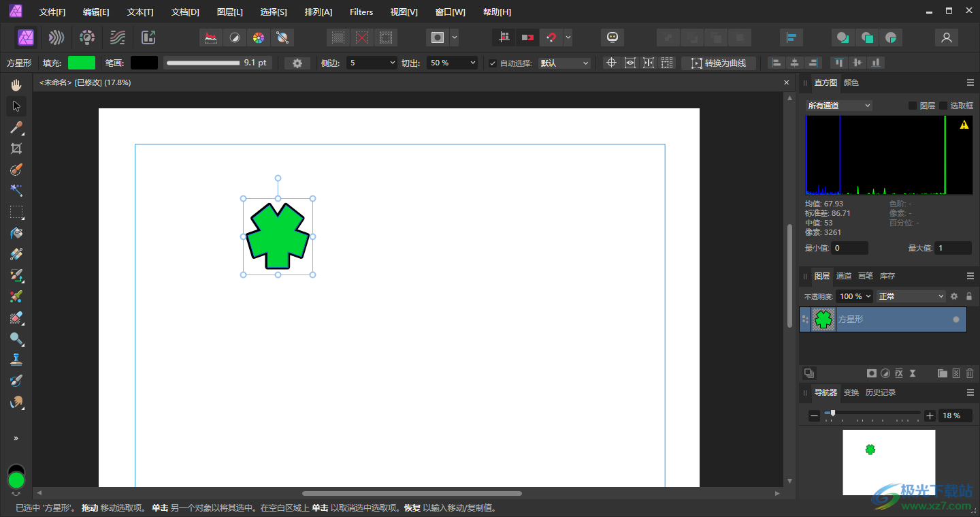Switch to the 历史记录 tab
Viewport: 980px width, 517px height.
coord(880,392)
